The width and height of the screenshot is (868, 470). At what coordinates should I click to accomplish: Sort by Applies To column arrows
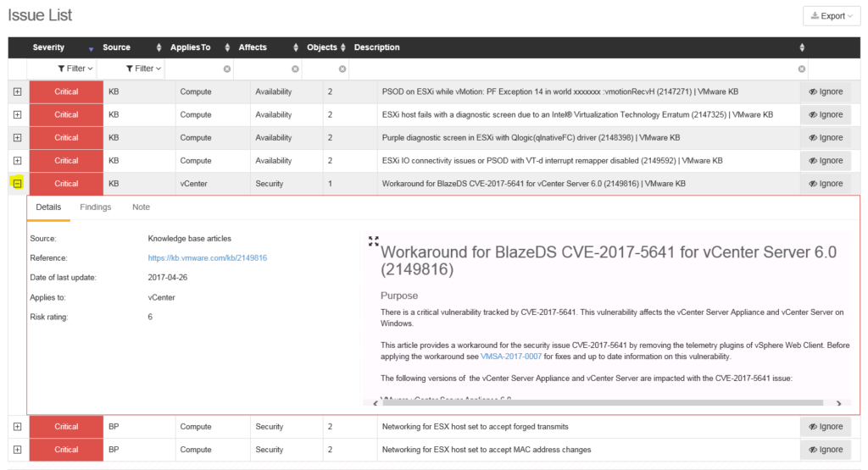pyautogui.click(x=227, y=47)
